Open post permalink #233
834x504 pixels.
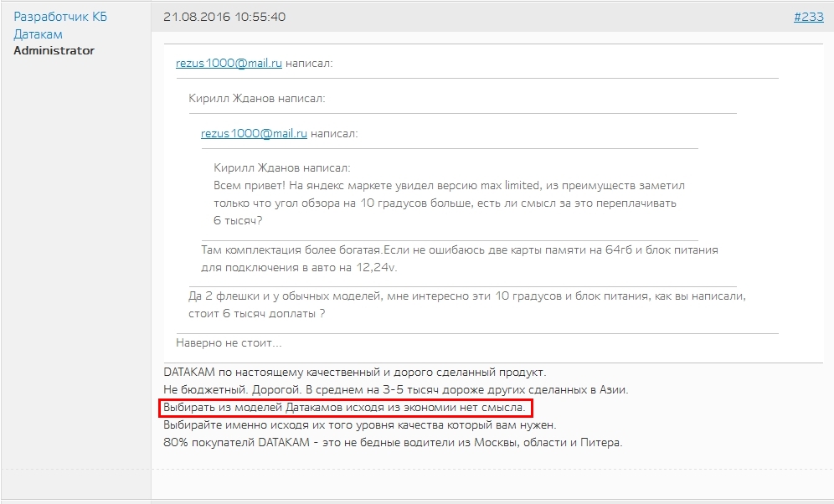(809, 17)
